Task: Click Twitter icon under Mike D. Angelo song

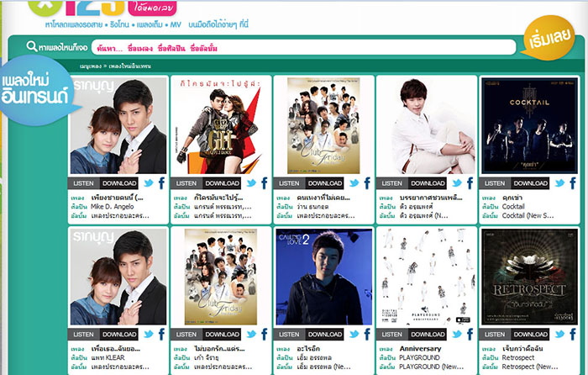Action: (149, 183)
